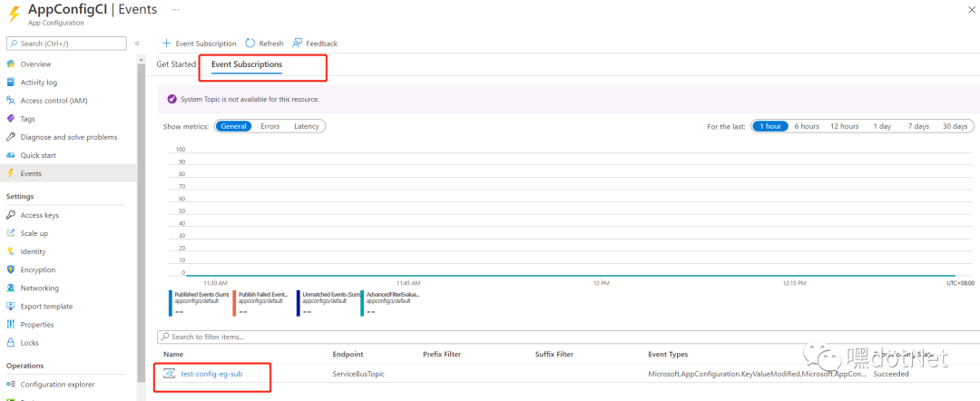The width and height of the screenshot is (980, 401).
Task: Click the Prefix Filter column header
Action: click(442, 354)
